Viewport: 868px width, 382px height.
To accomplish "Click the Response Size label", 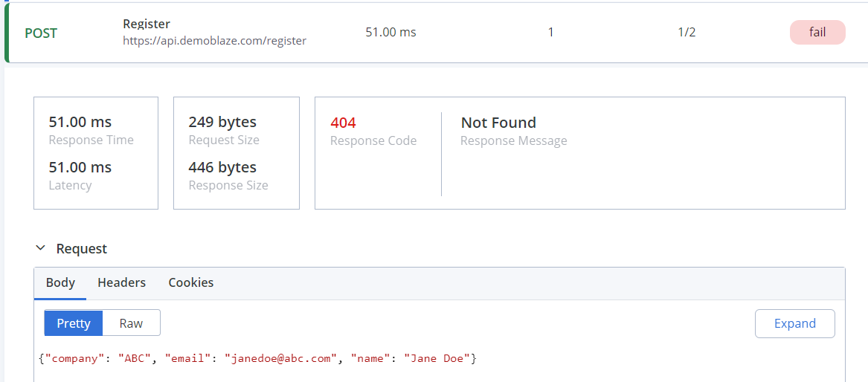I will click(228, 185).
